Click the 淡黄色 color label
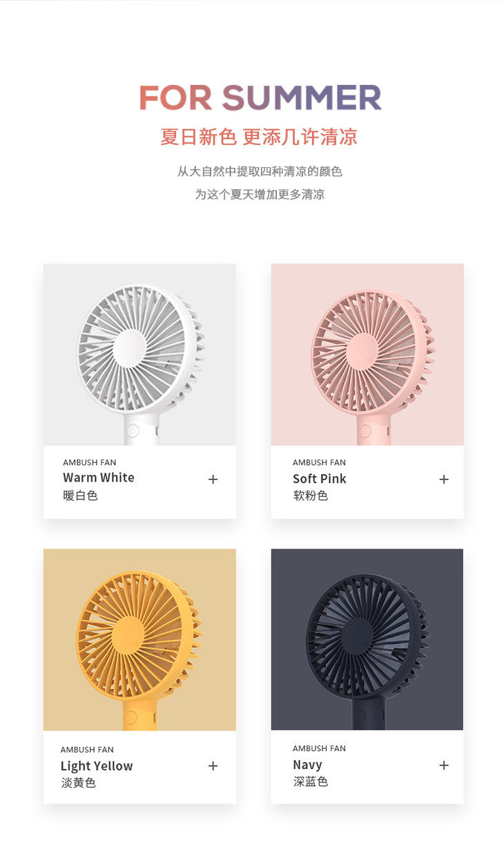504x854 pixels. click(78, 783)
